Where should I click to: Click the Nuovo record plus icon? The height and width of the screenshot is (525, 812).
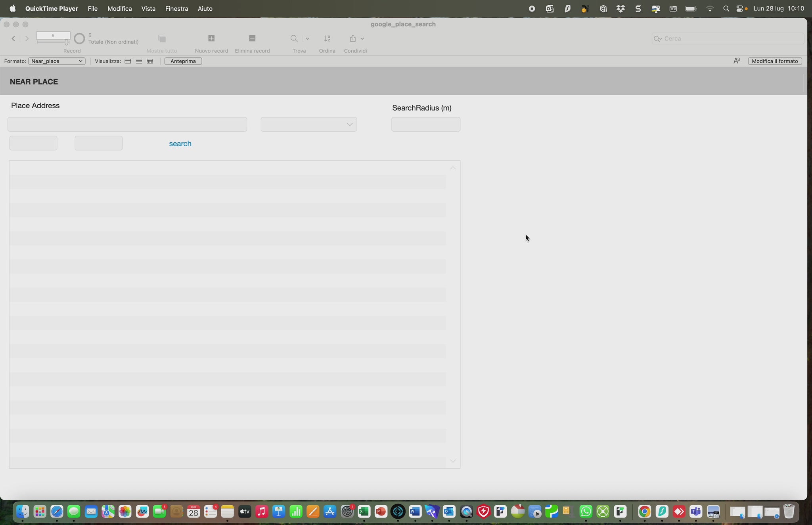pyautogui.click(x=211, y=38)
